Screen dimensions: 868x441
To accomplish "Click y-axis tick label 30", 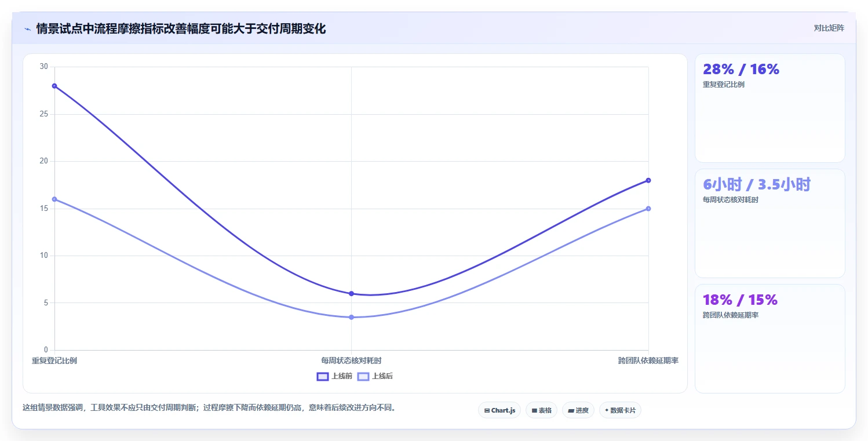I will click(44, 67).
